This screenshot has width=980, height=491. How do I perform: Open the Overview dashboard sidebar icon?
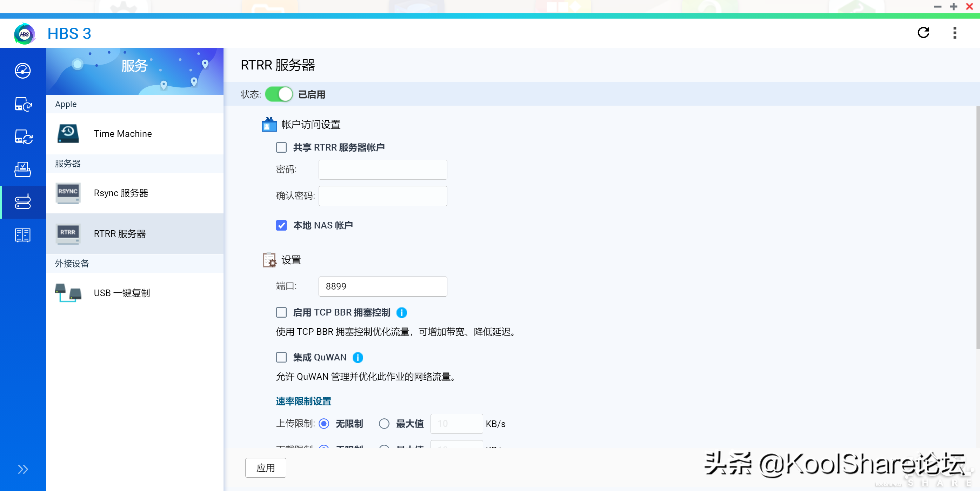[x=23, y=71]
